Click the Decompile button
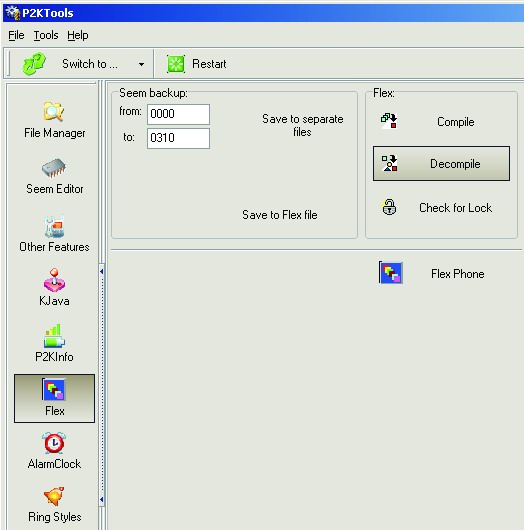 click(441, 164)
